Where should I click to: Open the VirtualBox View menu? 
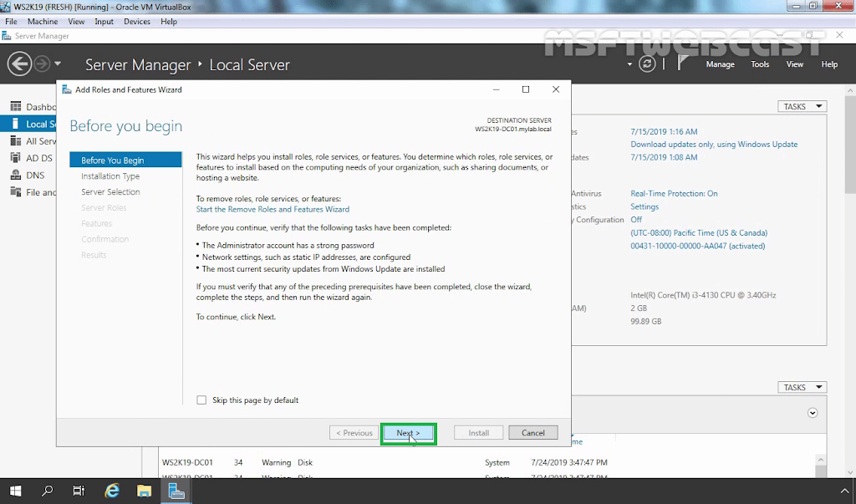point(76,21)
